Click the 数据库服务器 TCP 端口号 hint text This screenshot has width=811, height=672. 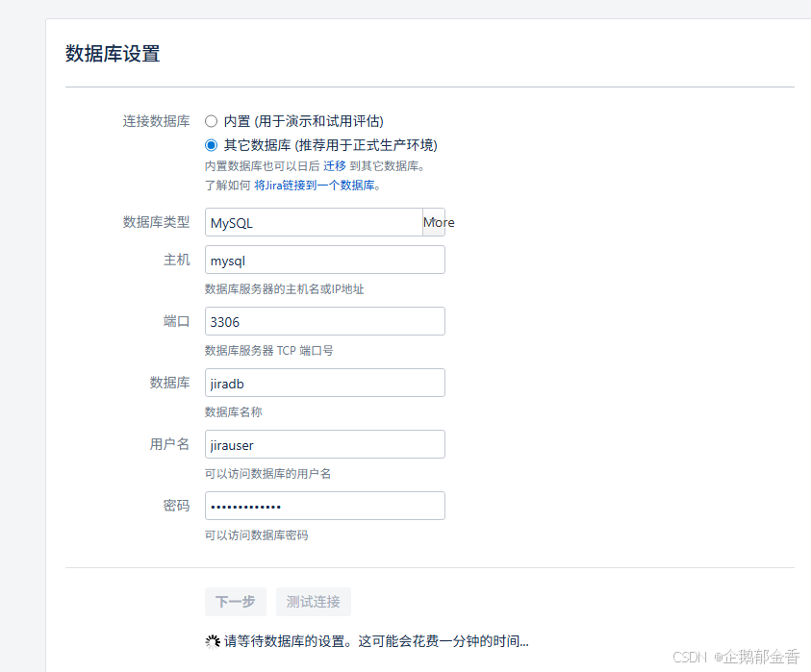click(269, 351)
